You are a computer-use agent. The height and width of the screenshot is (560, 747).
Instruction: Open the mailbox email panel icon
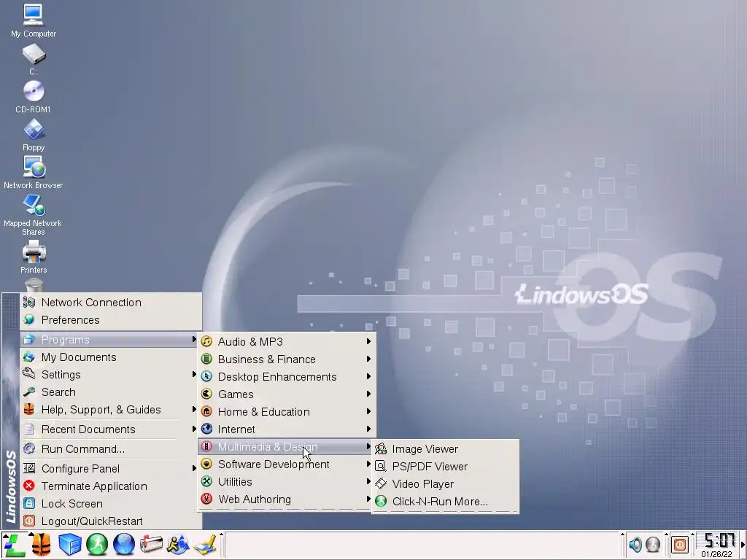[151, 545]
